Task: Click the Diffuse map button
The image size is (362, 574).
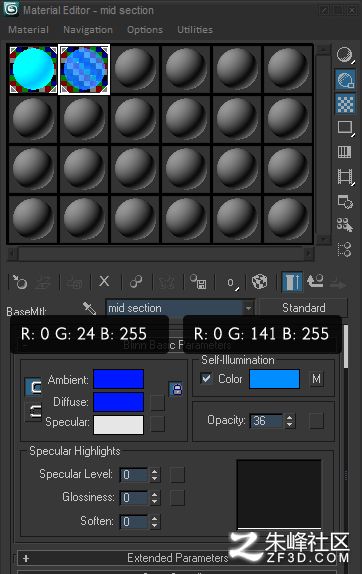Action: pyautogui.click(x=158, y=402)
